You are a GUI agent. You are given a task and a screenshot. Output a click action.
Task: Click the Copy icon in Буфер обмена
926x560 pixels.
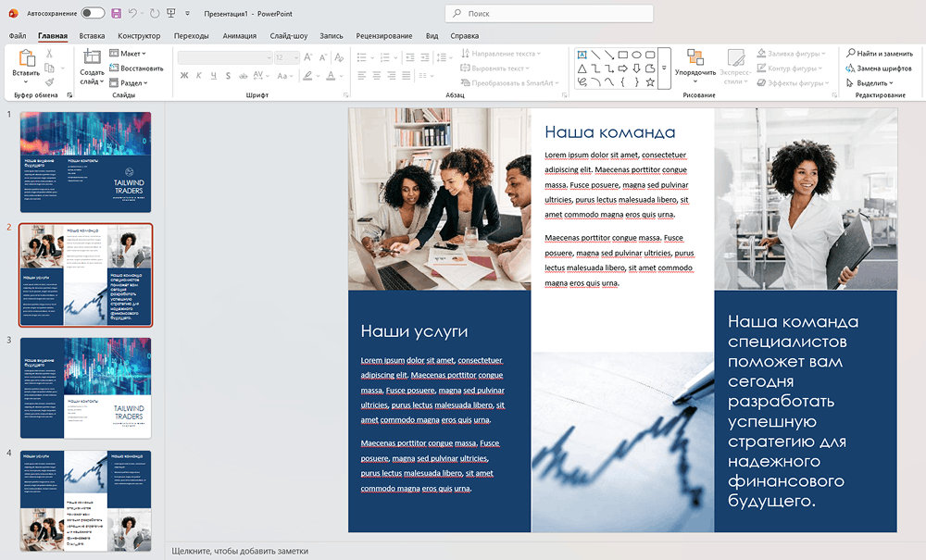50,68
